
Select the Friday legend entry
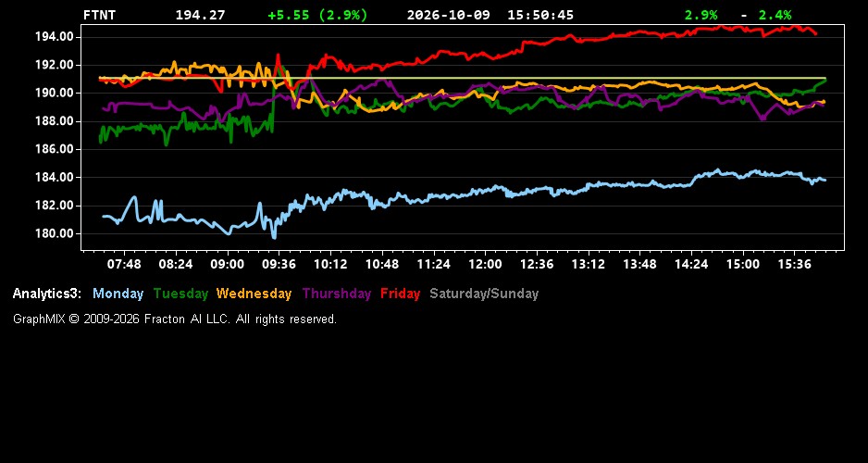pos(401,294)
